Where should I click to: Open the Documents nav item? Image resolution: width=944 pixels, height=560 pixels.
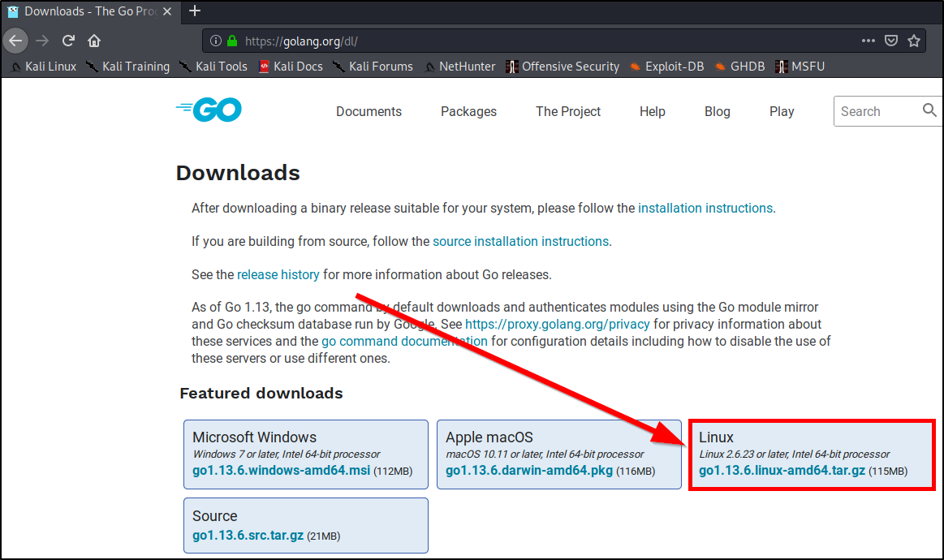click(x=369, y=112)
